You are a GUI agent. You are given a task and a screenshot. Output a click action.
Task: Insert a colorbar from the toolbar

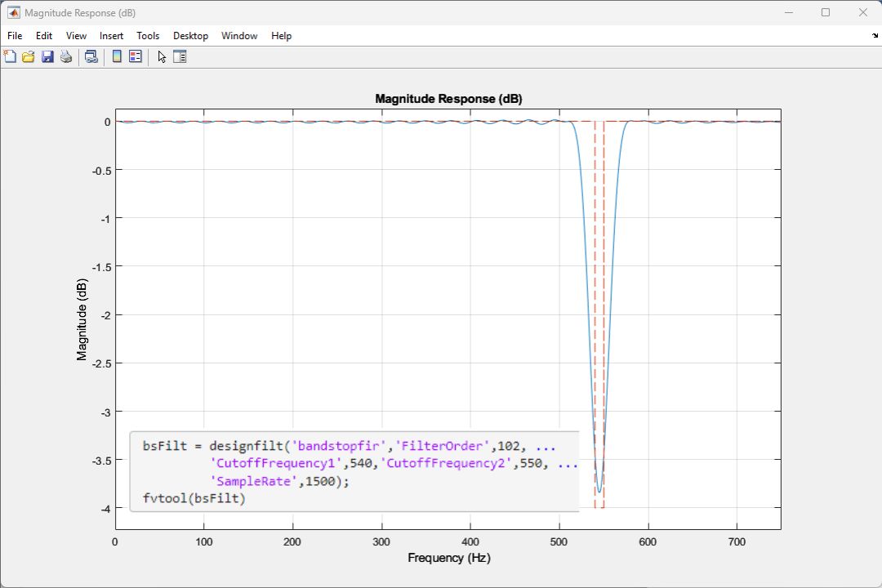117,57
